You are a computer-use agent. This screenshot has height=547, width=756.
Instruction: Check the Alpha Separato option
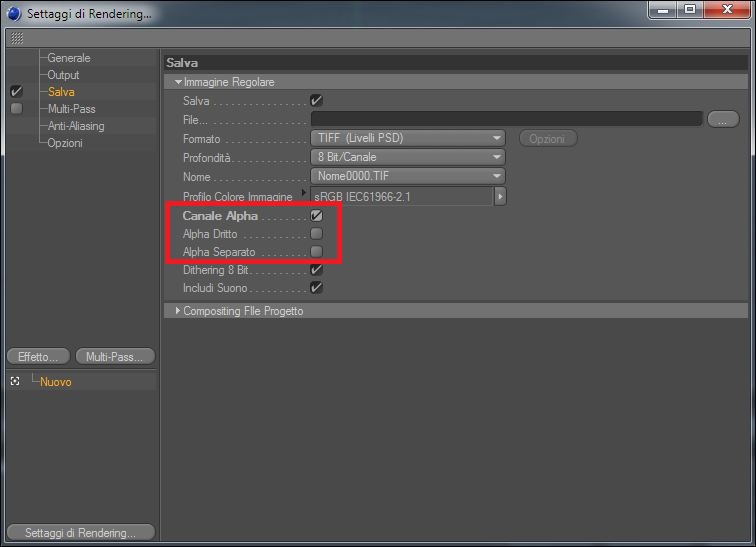[x=316, y=252]
